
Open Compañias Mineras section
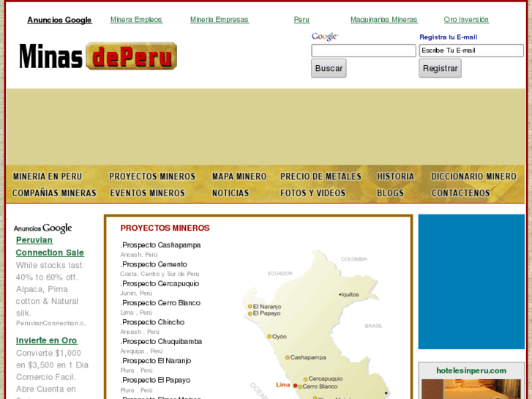tap(54, 193)
